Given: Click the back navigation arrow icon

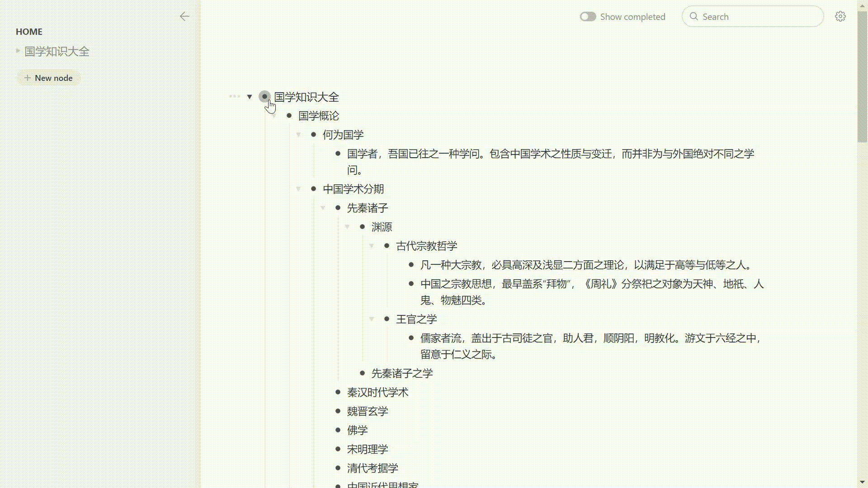Looking at the screenshot, I should pos(185,16).
